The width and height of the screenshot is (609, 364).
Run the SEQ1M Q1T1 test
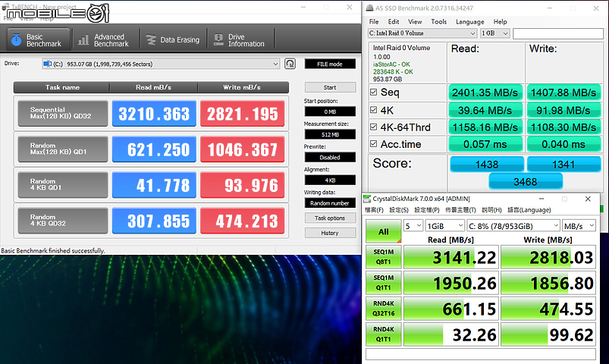coord(383,282)
